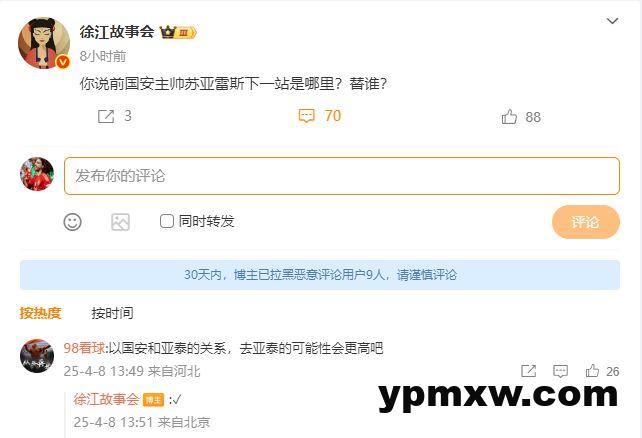The width and height of the screenshot is (642, 438).
Task: Focus the 发布你的评论 input box
Action: tap(341, 176)
